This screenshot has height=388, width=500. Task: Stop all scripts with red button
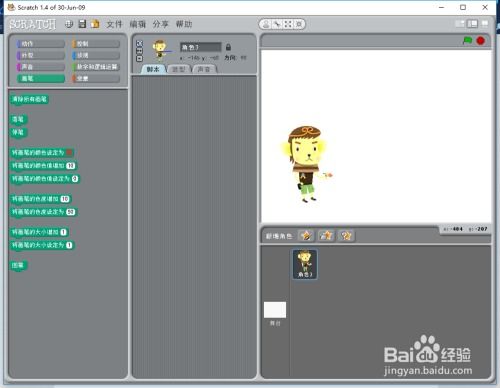pos(481,41)
